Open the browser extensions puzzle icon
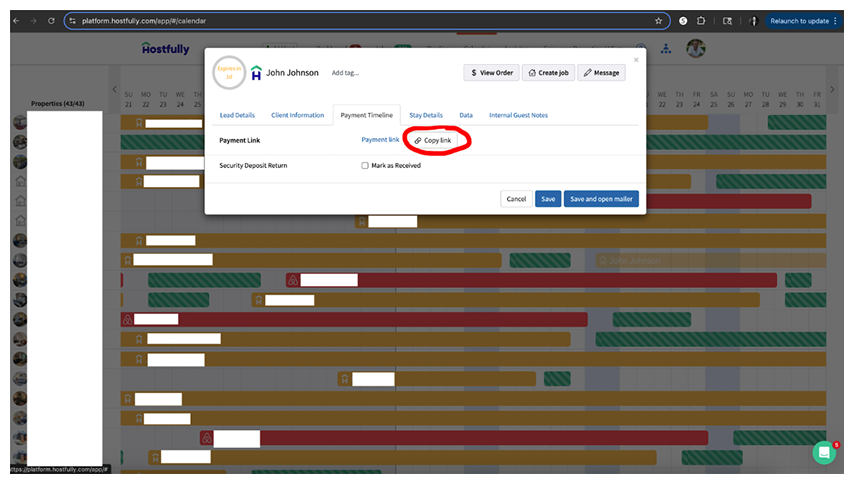Image resolution: width=856 pixels, height=484 pixels. (702, 20)
